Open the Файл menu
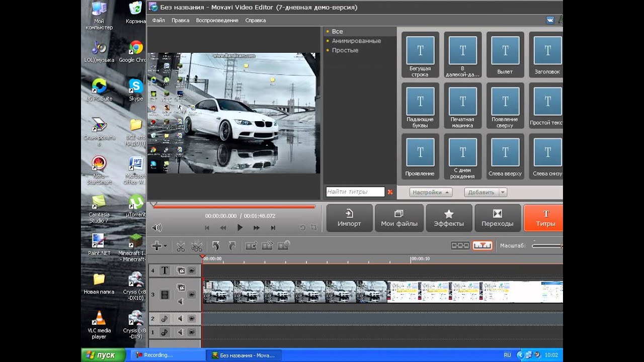644x362 pixels. (x=158, y=20)
